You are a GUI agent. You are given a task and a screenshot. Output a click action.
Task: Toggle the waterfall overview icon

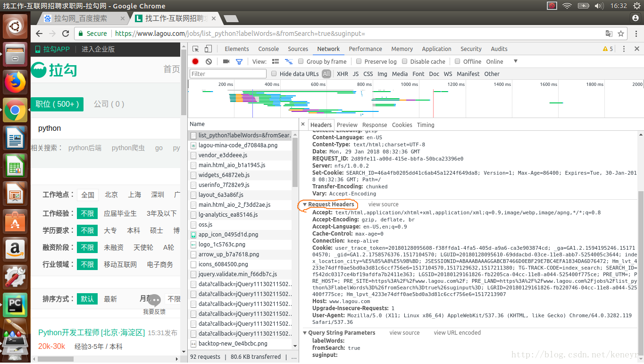pos(288,61)
